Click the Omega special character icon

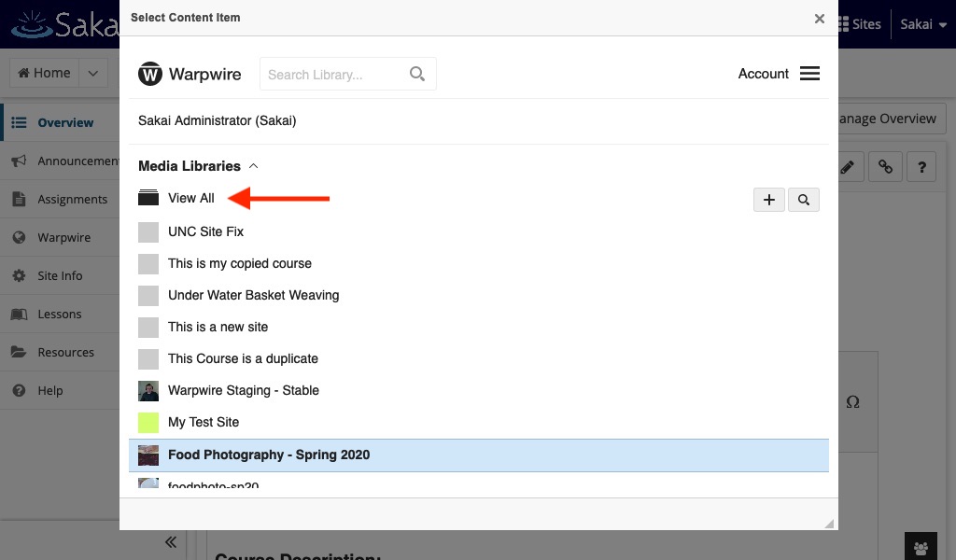[x=853, y=402]
